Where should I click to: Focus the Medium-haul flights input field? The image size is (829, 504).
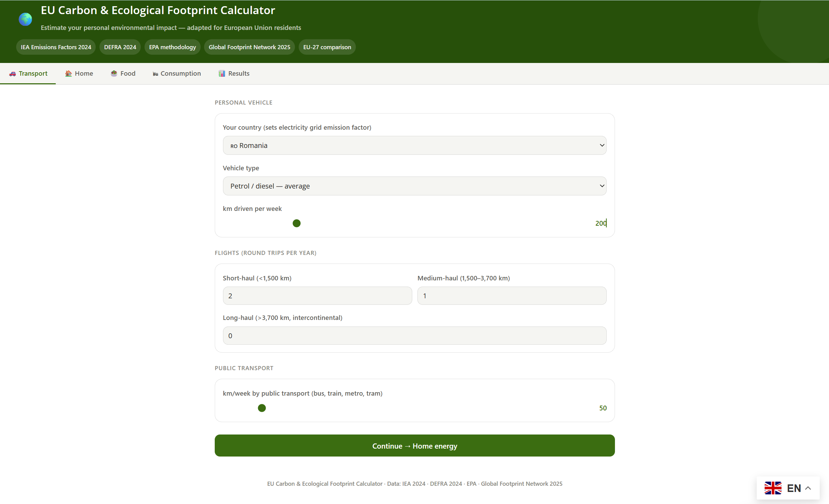click(512, 296)
